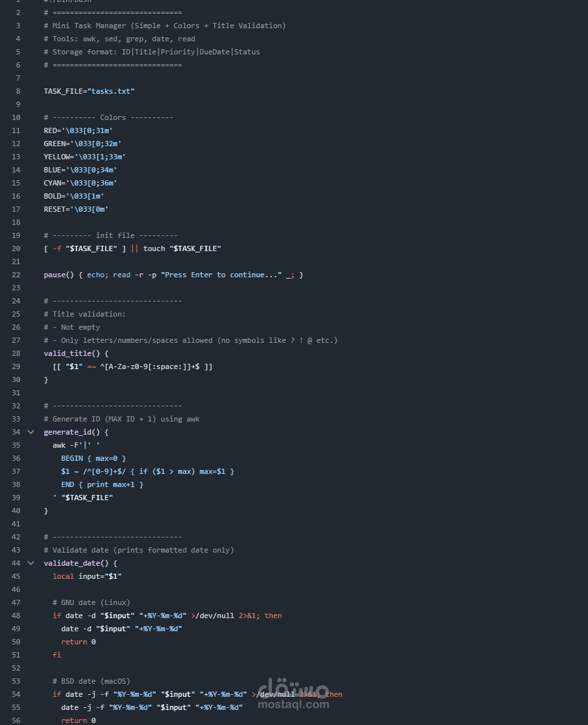Click the RESET variable line
This screenshot has width=588, height=725.
[x=75, y=209]
